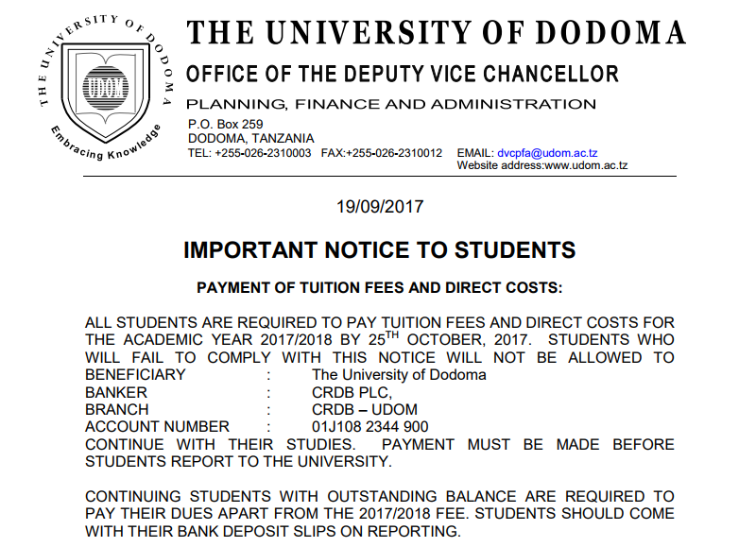Image resolution: width=756 pixels, height=547 pixels.
Task: Click the THE UNIVERSITY OF DODOMA title
Action: tap(437, 33)
